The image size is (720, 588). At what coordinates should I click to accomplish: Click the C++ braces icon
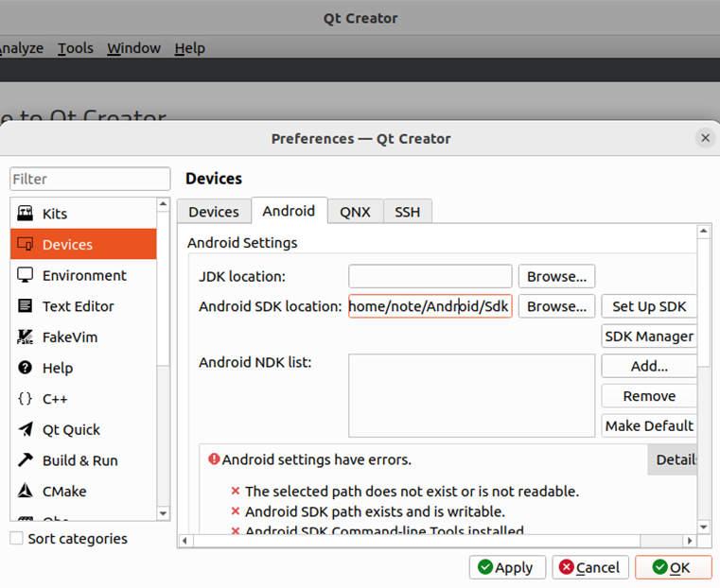(x=25, y=398)
